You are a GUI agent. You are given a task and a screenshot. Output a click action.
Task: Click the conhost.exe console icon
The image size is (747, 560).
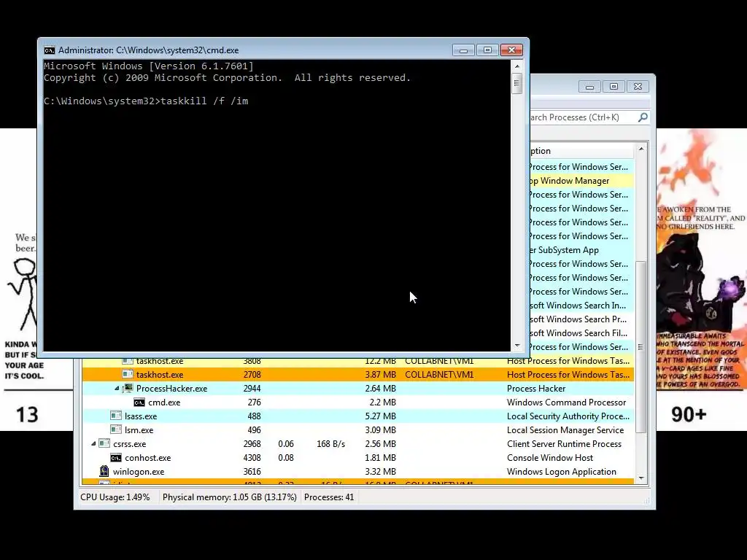[116, 458]
